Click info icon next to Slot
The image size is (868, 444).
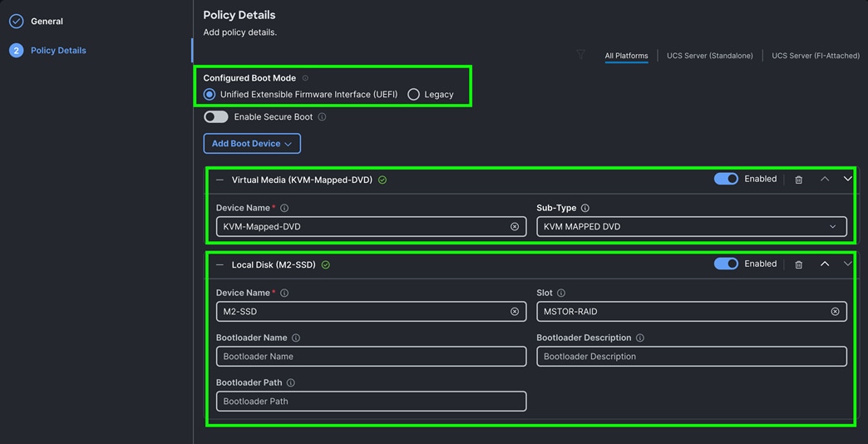point(560,293)
